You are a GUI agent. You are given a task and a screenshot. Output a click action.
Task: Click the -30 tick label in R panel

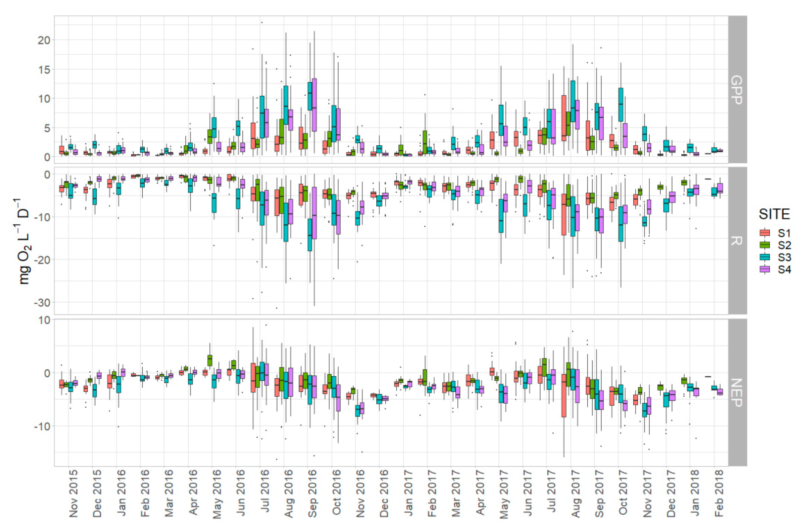tap(41, 303)
